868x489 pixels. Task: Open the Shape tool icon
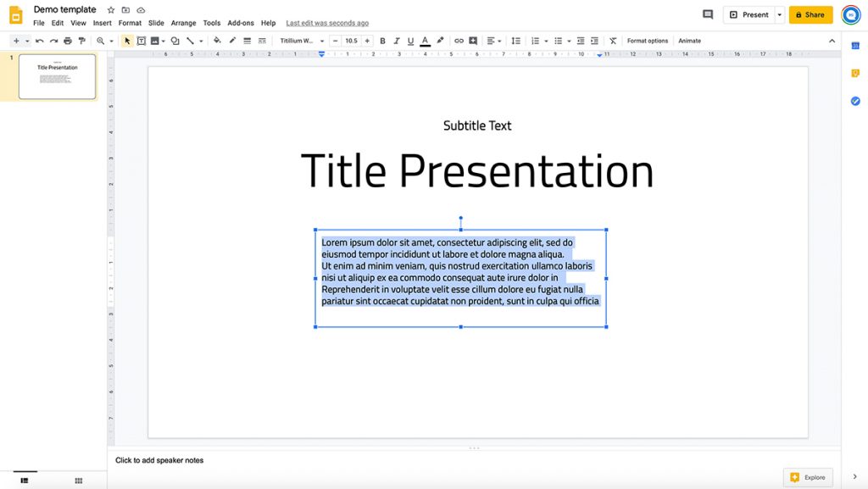point(175,41)
